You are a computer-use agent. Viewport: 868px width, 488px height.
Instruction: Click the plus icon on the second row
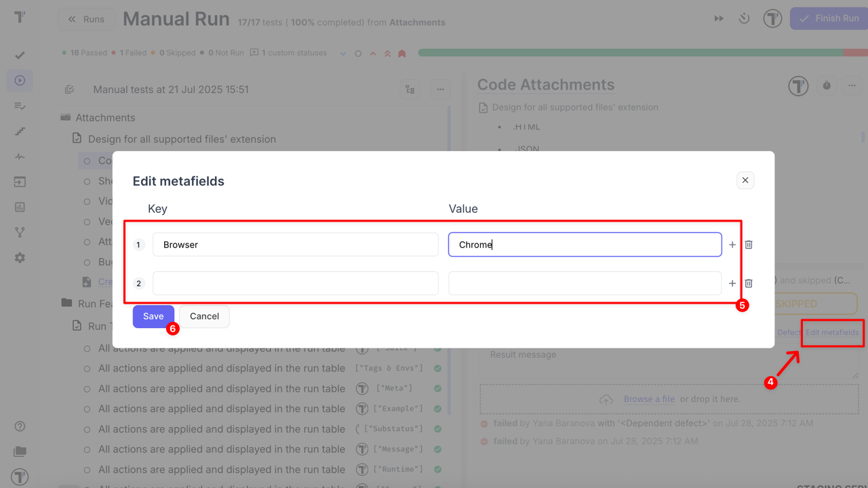pos(732,283)
